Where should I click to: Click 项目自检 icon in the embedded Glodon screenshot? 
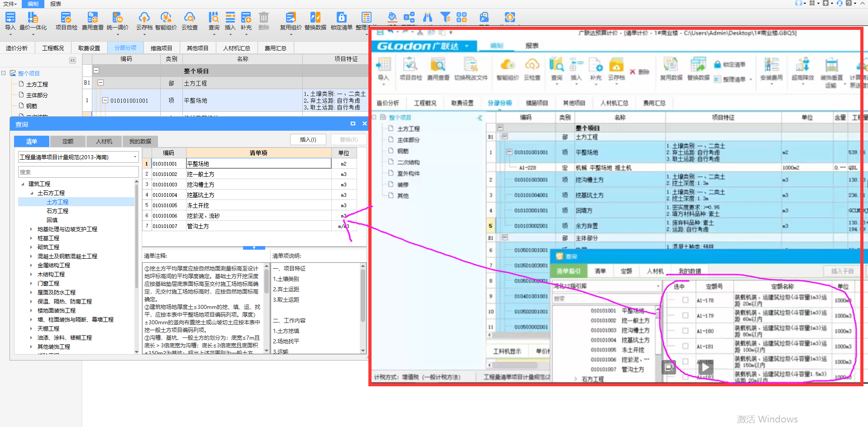coord(410,65)
